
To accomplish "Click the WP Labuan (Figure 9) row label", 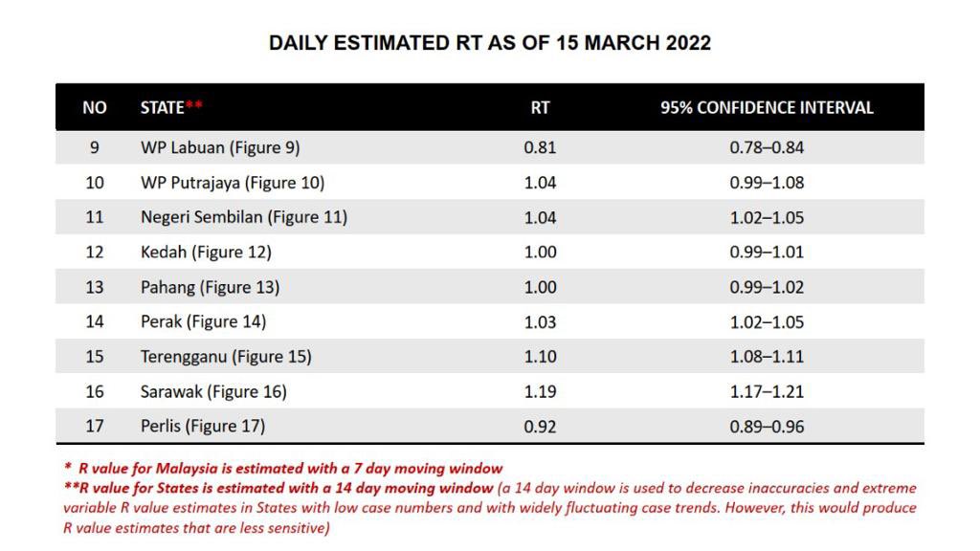I will 220,147.
